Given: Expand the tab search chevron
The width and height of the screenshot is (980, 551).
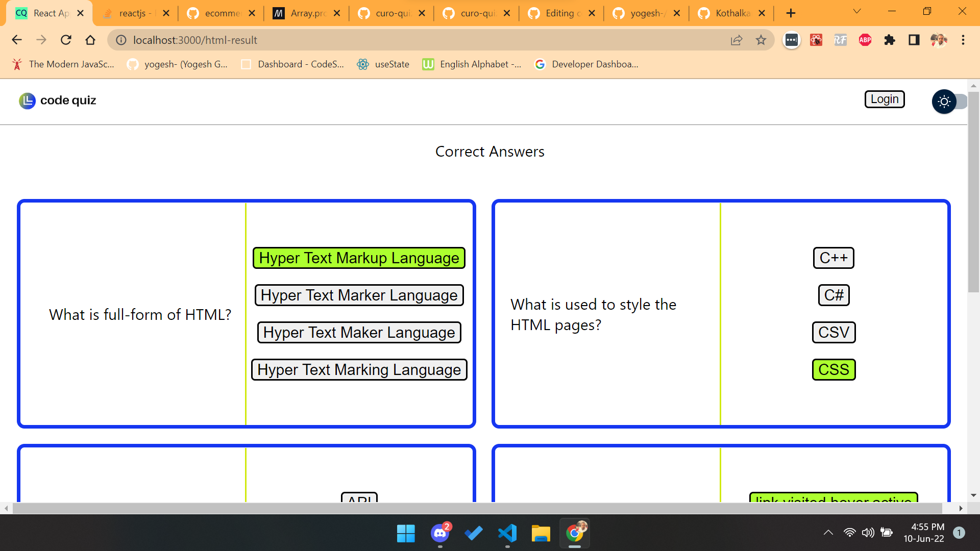Looking at the screenshot, I should (856, 12).
